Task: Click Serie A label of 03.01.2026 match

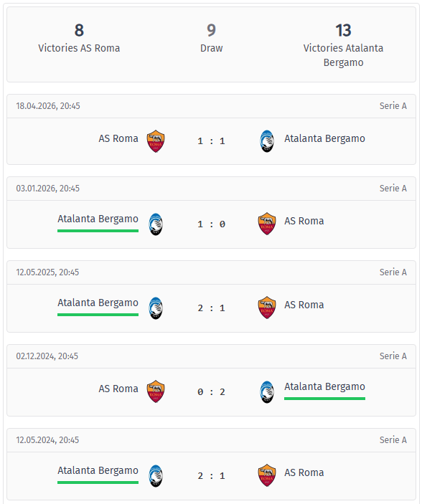Action: [x=393, y=189]
